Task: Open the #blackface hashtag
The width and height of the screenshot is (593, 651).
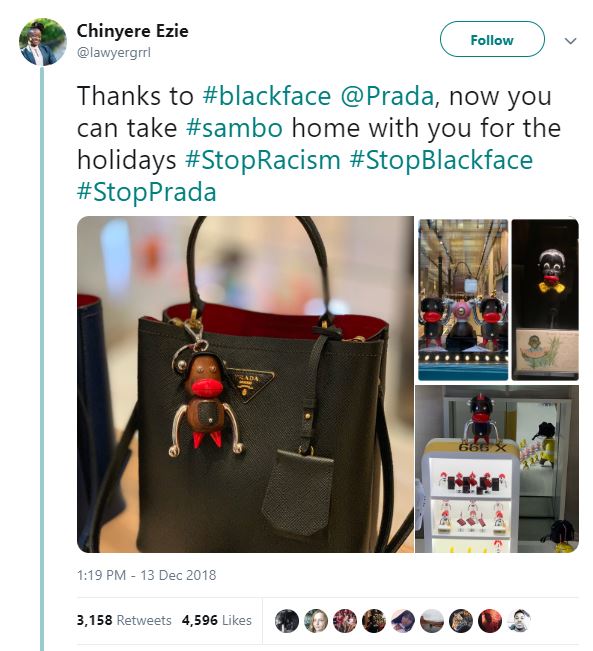Action: 267,96
